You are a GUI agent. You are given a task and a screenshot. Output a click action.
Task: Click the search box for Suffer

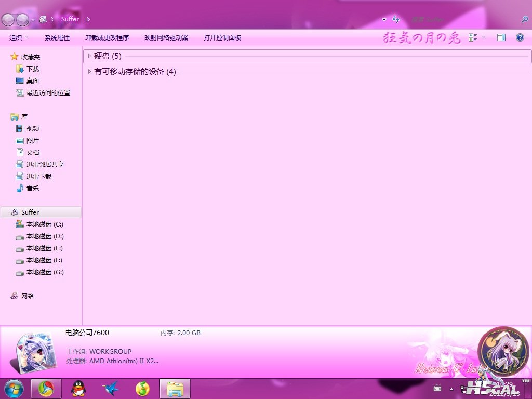[x=463, y=19]
